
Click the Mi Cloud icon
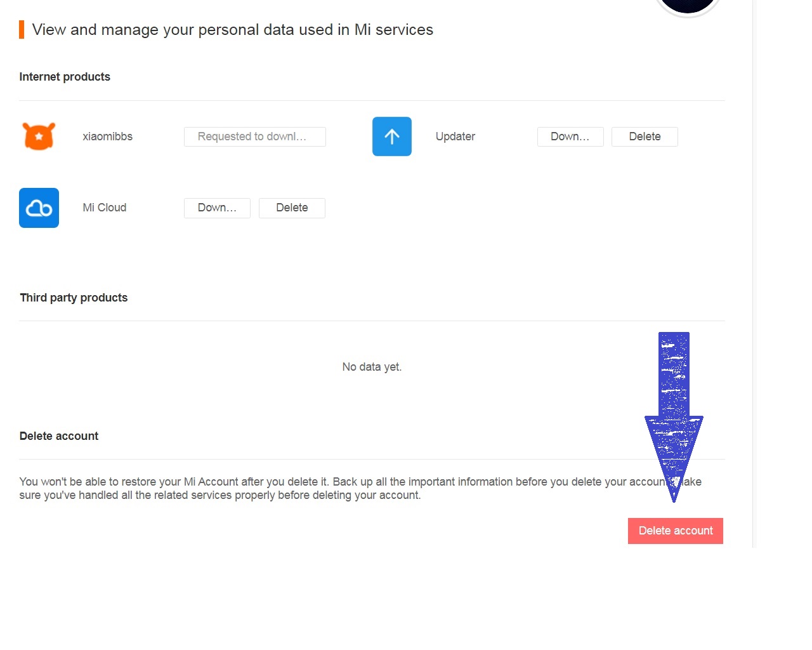click(39, 208)
